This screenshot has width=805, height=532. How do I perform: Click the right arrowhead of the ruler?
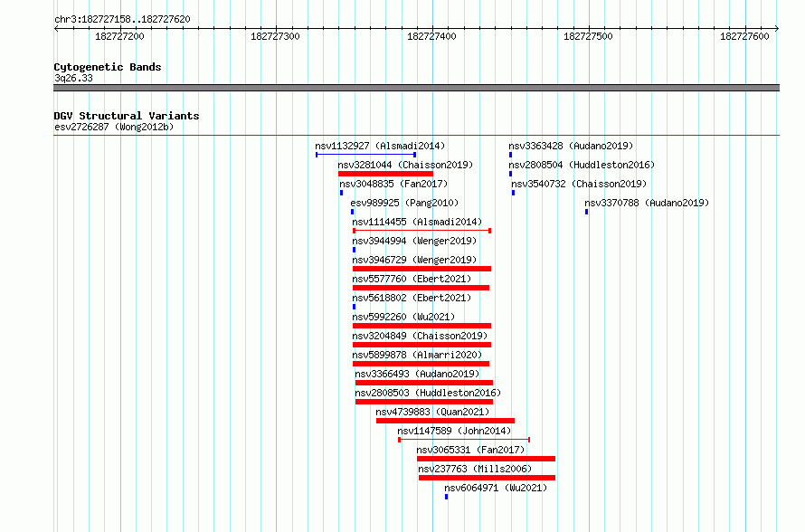click(x=777, y=29)
